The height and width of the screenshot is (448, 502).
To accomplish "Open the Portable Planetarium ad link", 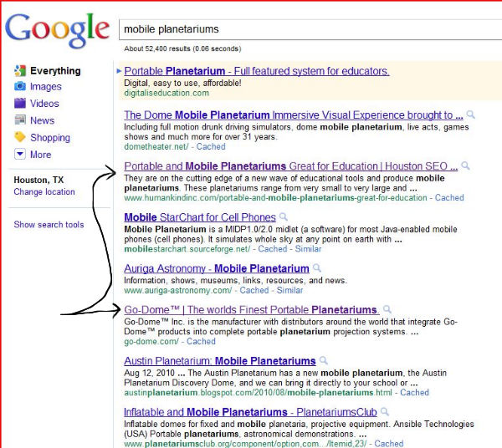I will [257, 71].
